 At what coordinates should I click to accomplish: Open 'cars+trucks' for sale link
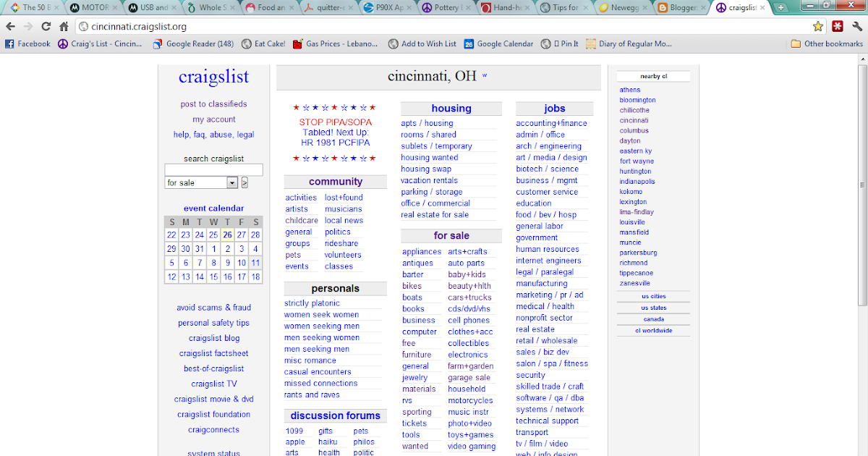coord(469,297)
